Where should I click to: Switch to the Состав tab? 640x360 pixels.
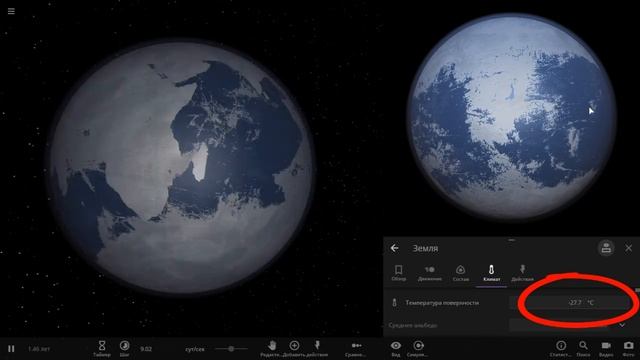pos(460,273)
